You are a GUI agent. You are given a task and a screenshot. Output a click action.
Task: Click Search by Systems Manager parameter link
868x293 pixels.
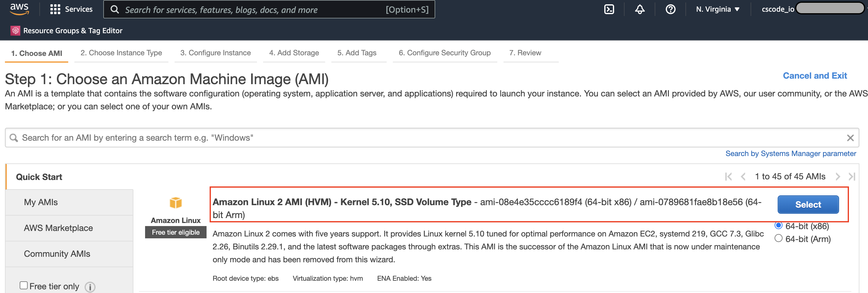click(x=791, y=154)
